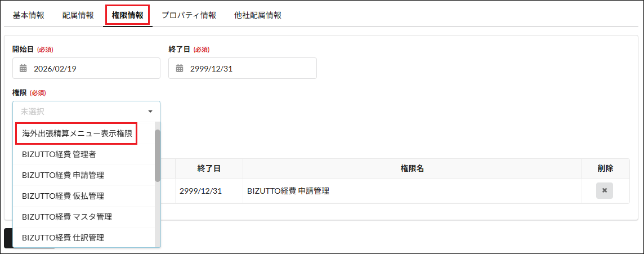Open the プロパティ情報 tab
The height and width of the screenshot is (254, 644).
pos(189,15)
